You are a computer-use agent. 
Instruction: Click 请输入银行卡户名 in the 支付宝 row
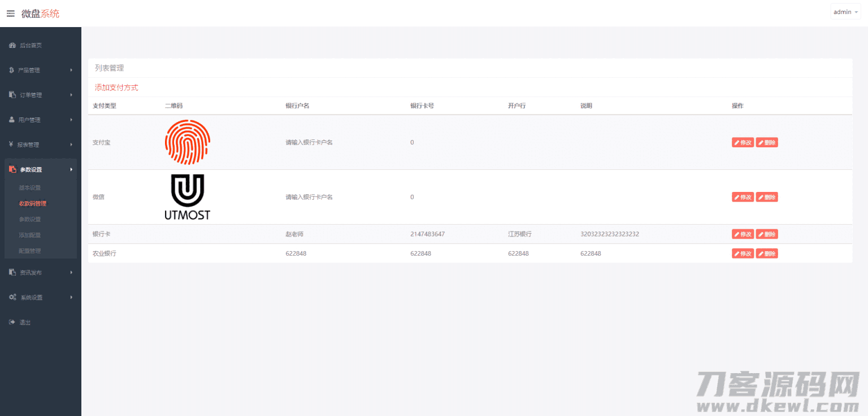[x=309, y=142]
